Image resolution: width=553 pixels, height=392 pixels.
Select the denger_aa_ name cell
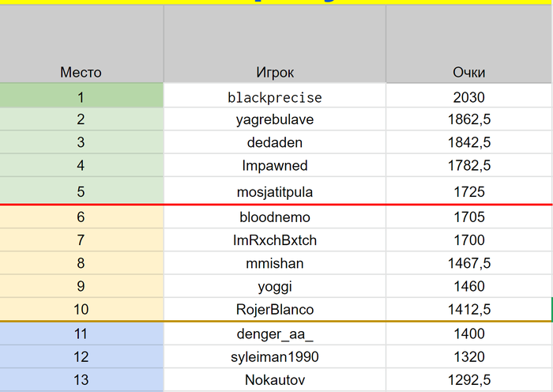[x=275, y=334]
